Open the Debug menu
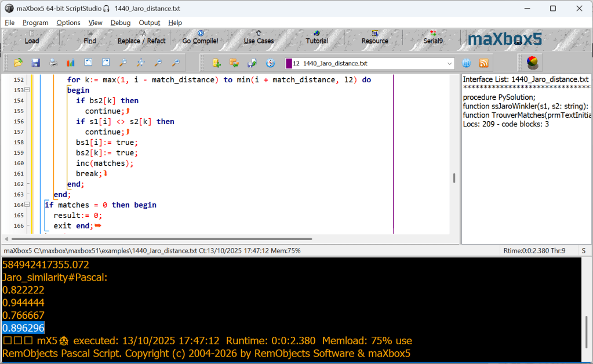The image size is (593, 364). (121, 23)
